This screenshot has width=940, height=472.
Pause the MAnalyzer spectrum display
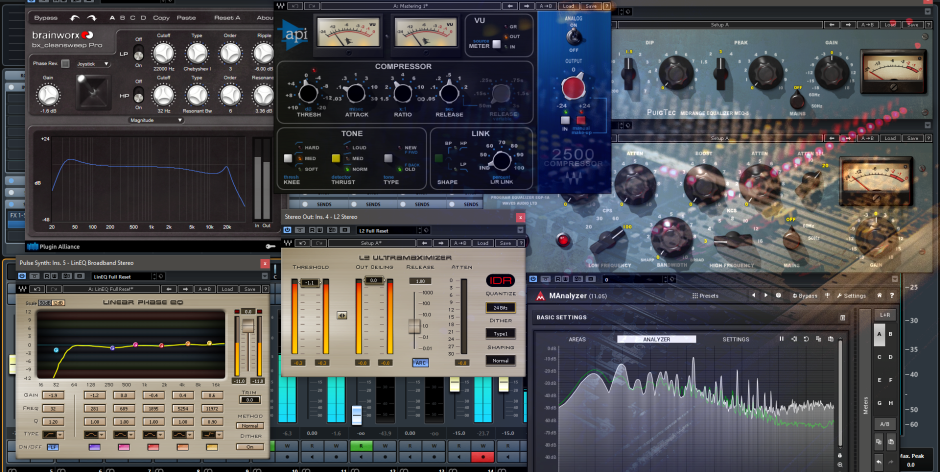(782, 339)
